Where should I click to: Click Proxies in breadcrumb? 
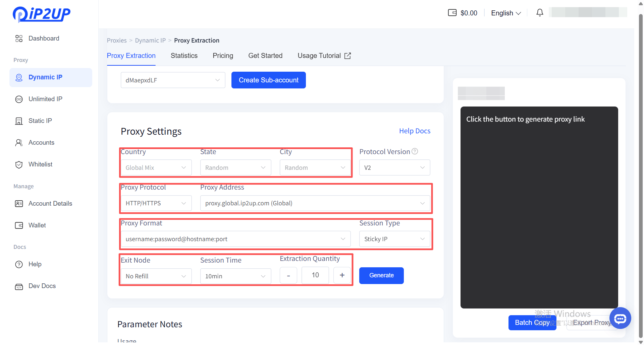tap(117, 41)
